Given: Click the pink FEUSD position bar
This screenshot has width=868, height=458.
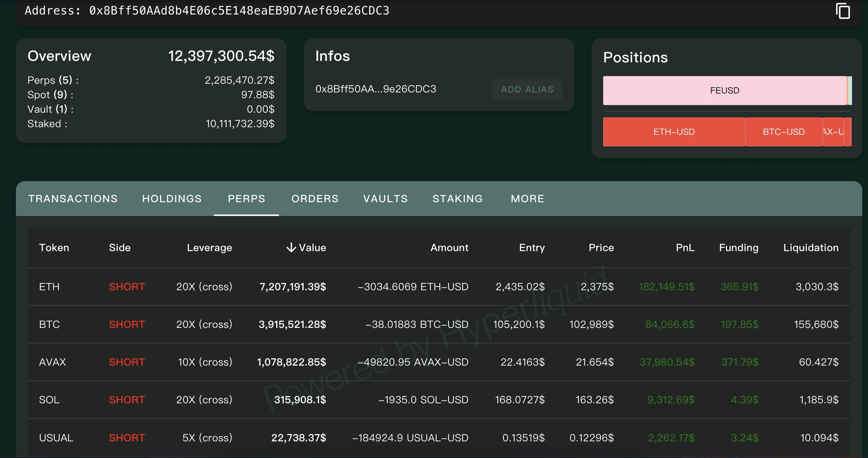Looking at the screenshot, I should coord(725,91).
